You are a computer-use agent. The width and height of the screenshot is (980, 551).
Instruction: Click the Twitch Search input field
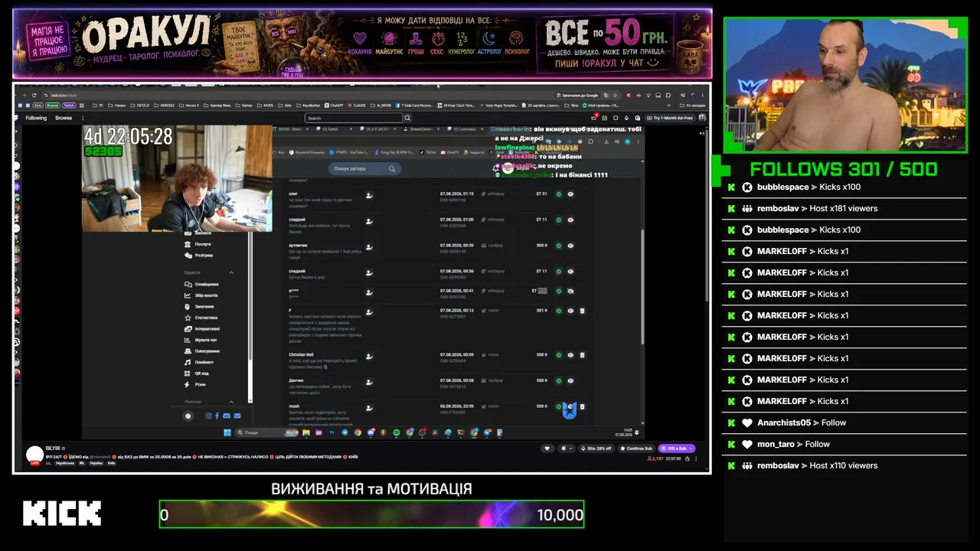click(353, 118)
